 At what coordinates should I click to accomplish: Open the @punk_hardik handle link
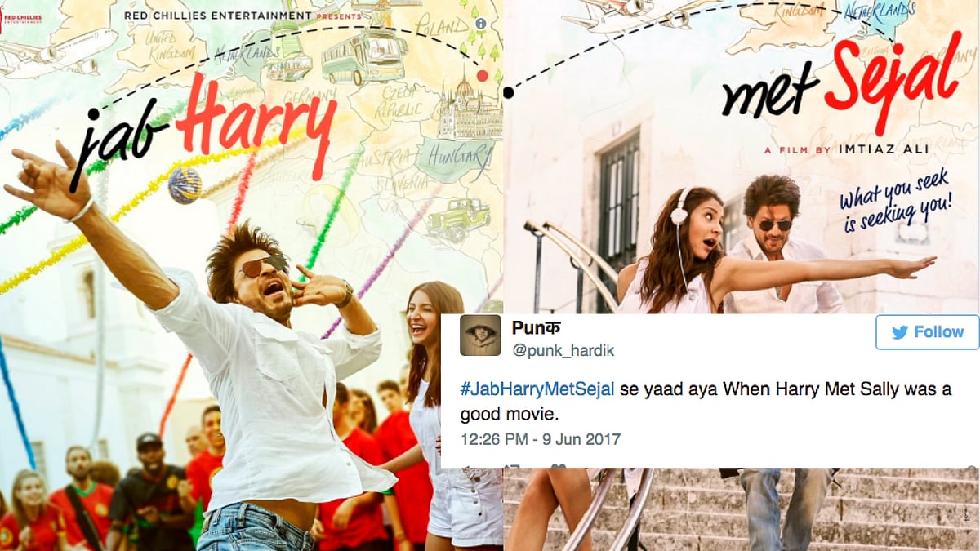coord(563,351)
